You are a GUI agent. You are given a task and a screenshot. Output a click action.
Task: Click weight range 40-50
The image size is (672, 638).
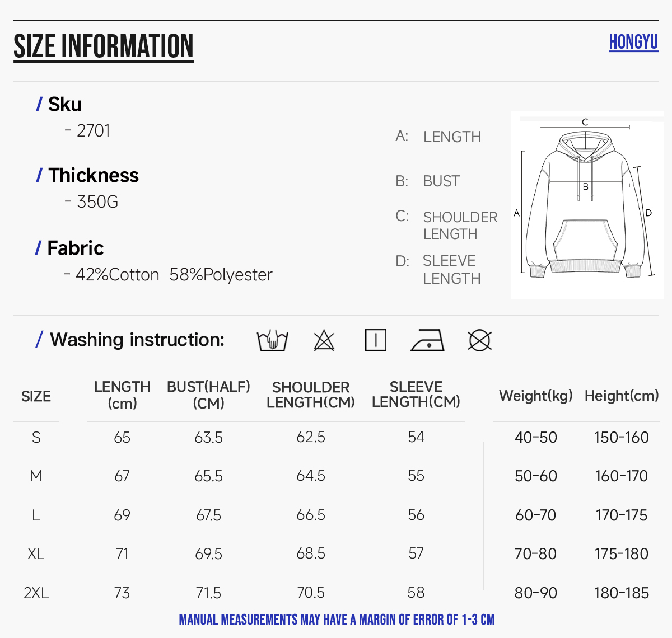click(x=536, y=437)
